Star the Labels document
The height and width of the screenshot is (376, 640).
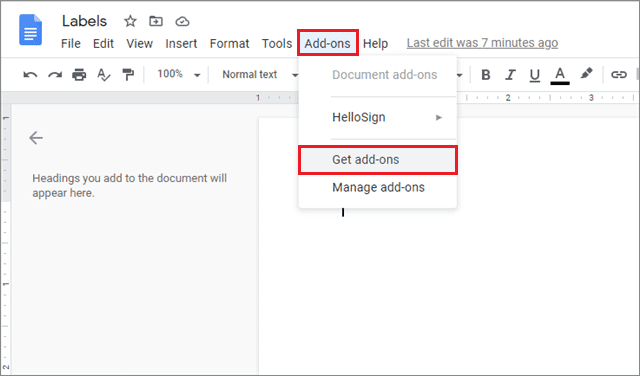coord(130,21)
